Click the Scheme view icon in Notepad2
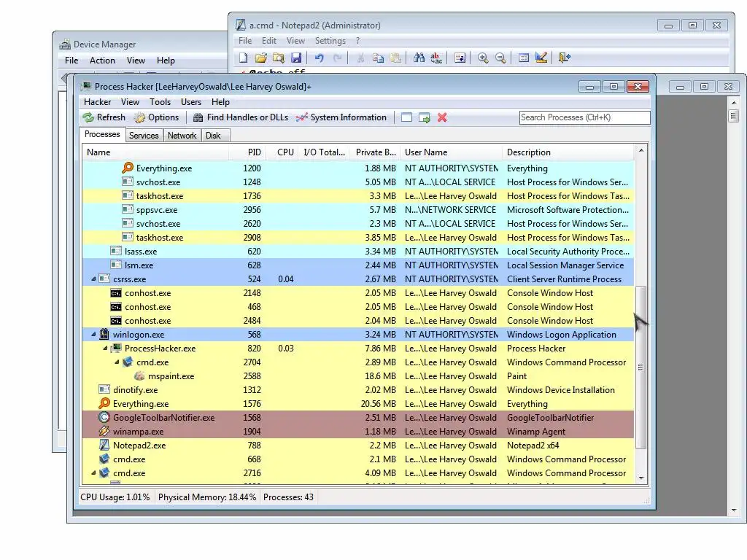The width and height of the screenshot is (747, 560). [x=524, y=58]
